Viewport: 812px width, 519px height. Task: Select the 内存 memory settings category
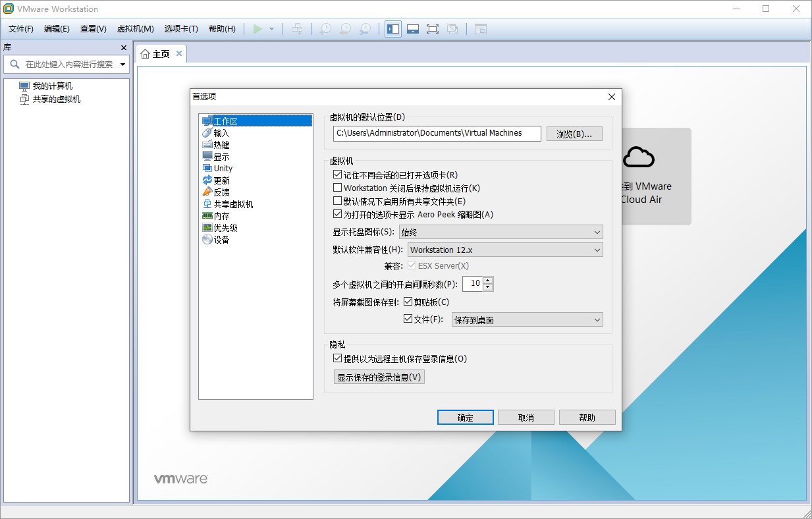pos(220,215)
